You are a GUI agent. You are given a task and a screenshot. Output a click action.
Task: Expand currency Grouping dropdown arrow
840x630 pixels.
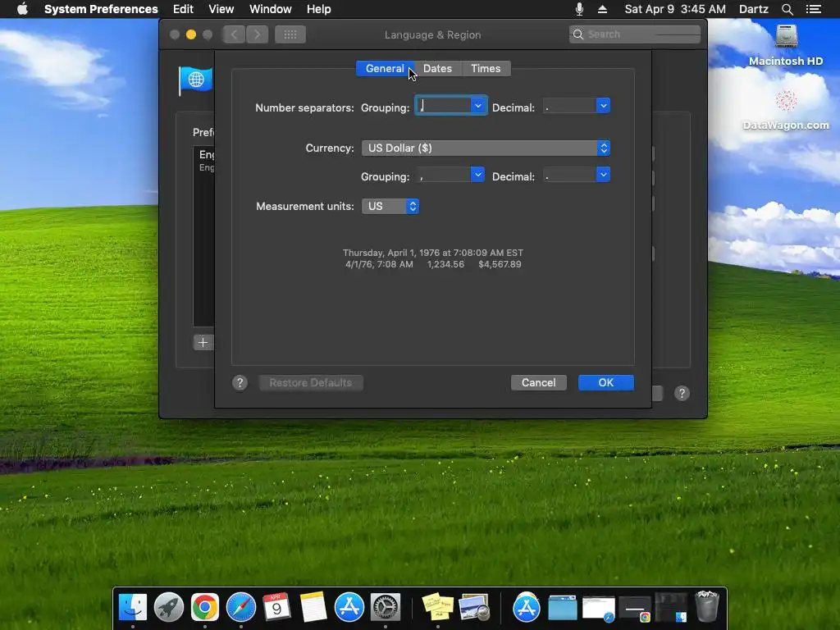pos(477,175)
